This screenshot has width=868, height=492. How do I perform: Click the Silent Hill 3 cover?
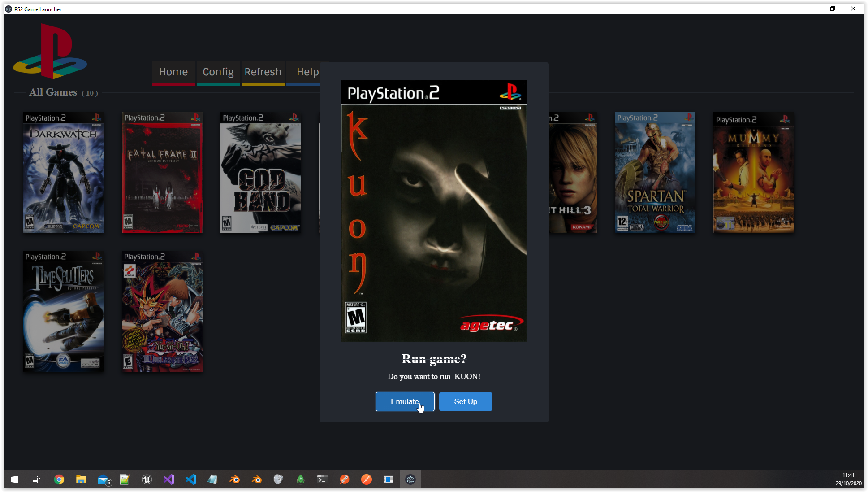[573, 172]
